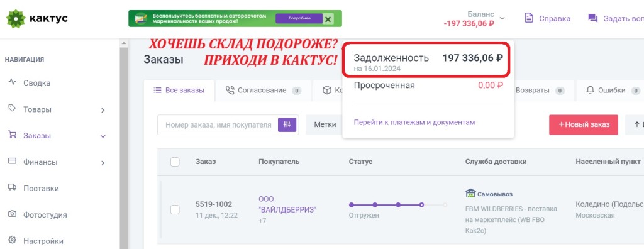Viewport: 644px width, 249px height.
Task: Close the green promo banner
Action: pos(327,19)
